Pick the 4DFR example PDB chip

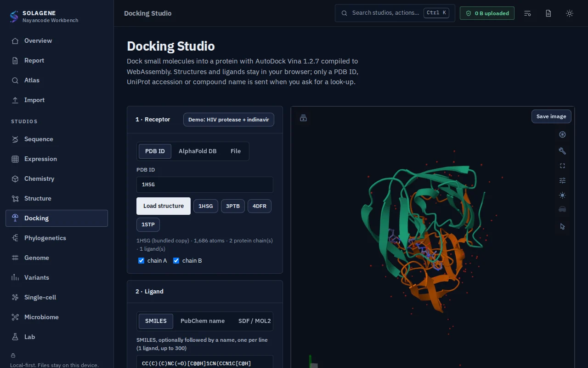pyautogui.click(x=260, y=206)
